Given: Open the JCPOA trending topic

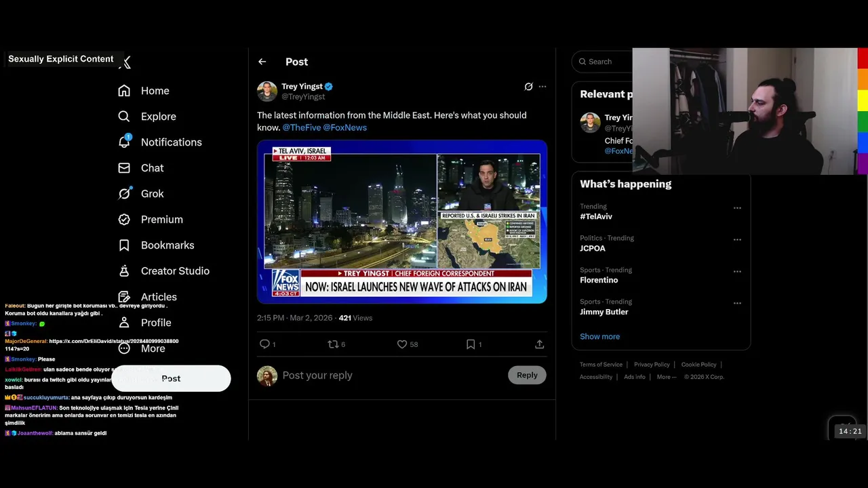Looking at the screenshot, I should click(x=593, y=248).
